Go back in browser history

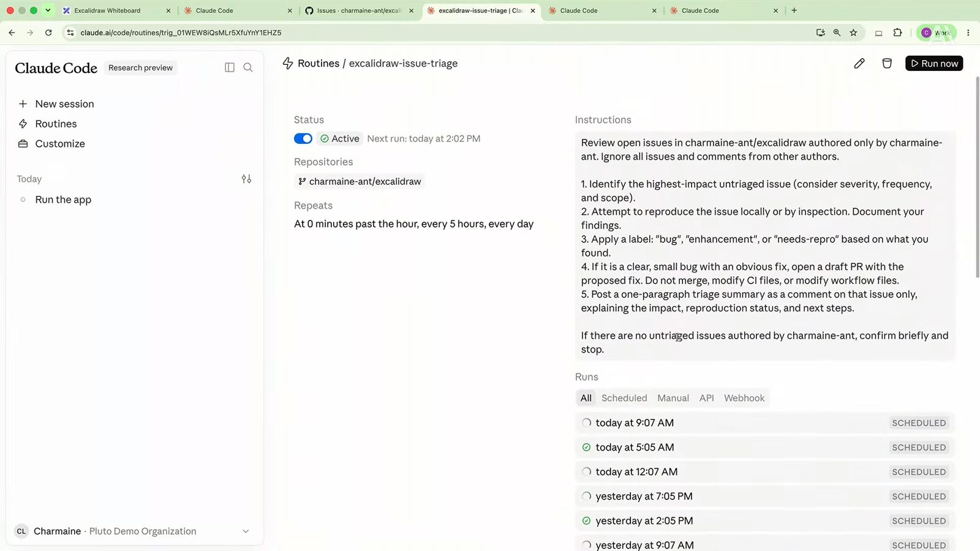click(x=12, y=32)
